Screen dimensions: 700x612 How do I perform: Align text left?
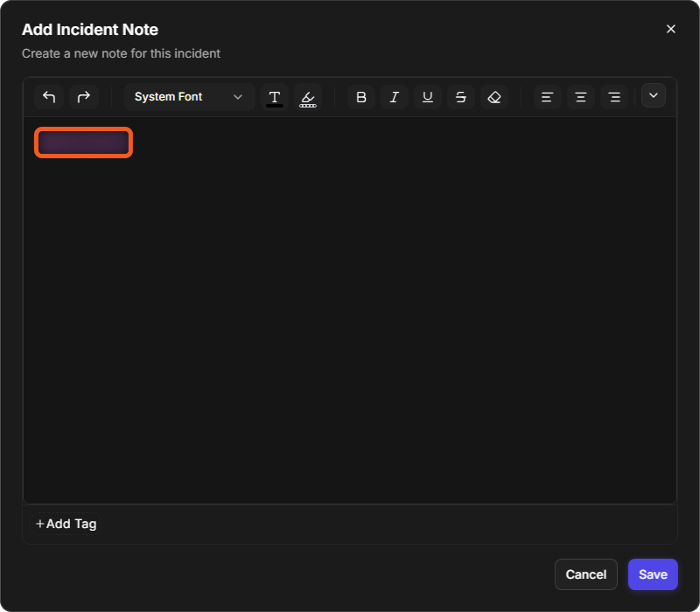548,97
